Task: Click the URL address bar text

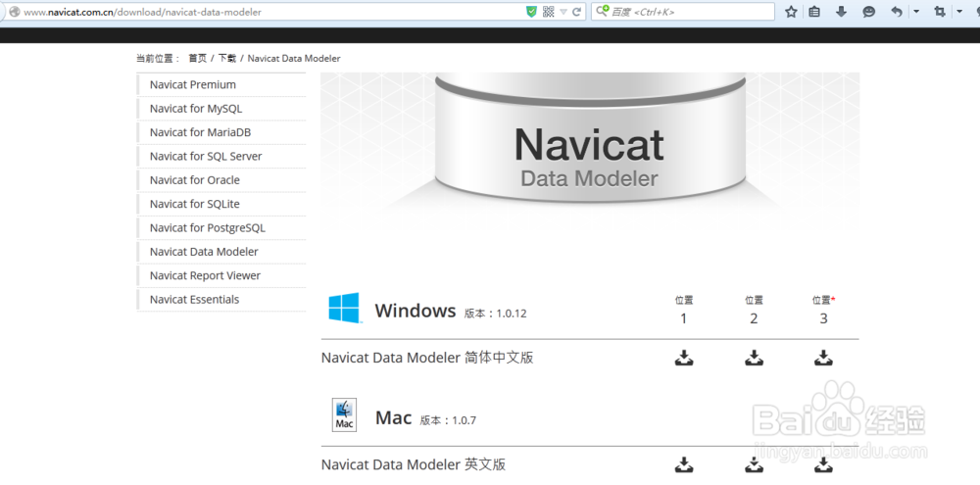Action: click(x=142, y=12)
